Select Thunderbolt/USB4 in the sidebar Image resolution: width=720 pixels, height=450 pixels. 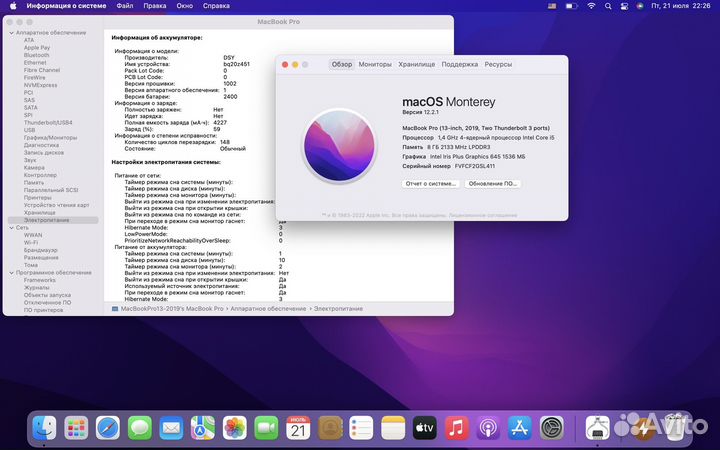[48, 123]
